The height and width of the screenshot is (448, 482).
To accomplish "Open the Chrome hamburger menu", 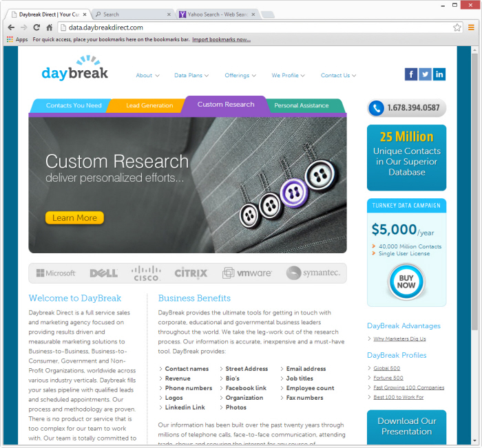I will 472,28.
